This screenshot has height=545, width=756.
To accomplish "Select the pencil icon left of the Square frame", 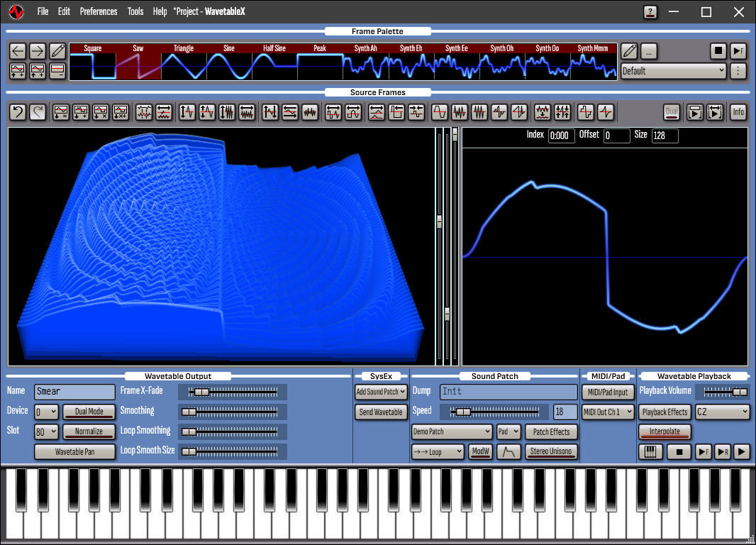I will pos(57,50).
